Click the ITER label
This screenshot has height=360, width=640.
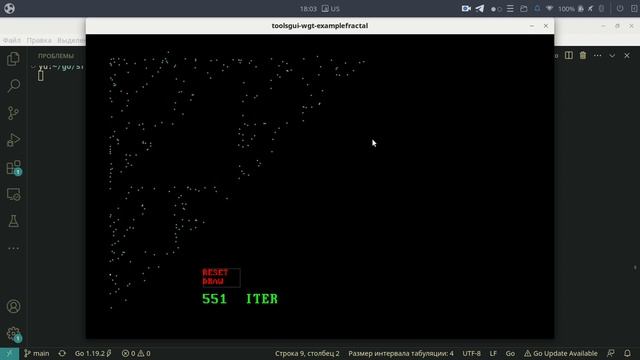(x=262, y=299)
